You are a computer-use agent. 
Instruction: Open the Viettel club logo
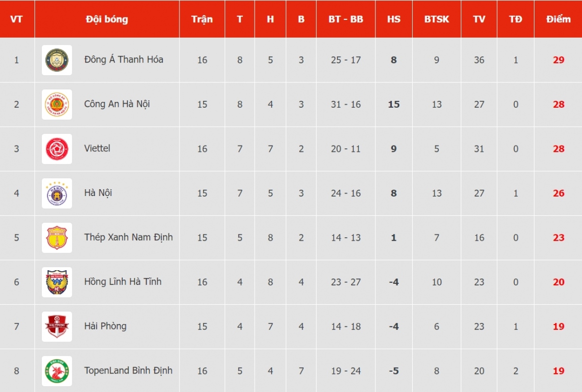tap(57, 149)
